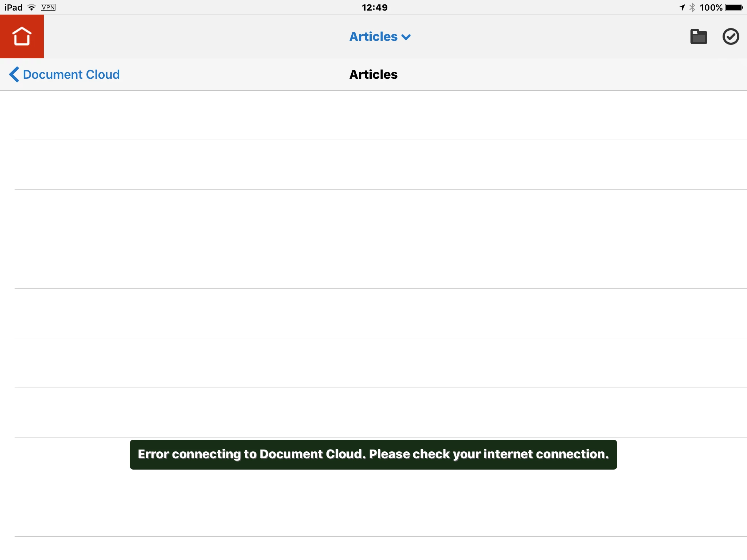Tap the black Articles heading
This screenshot has height=560, width=747.
coord(373,74)
